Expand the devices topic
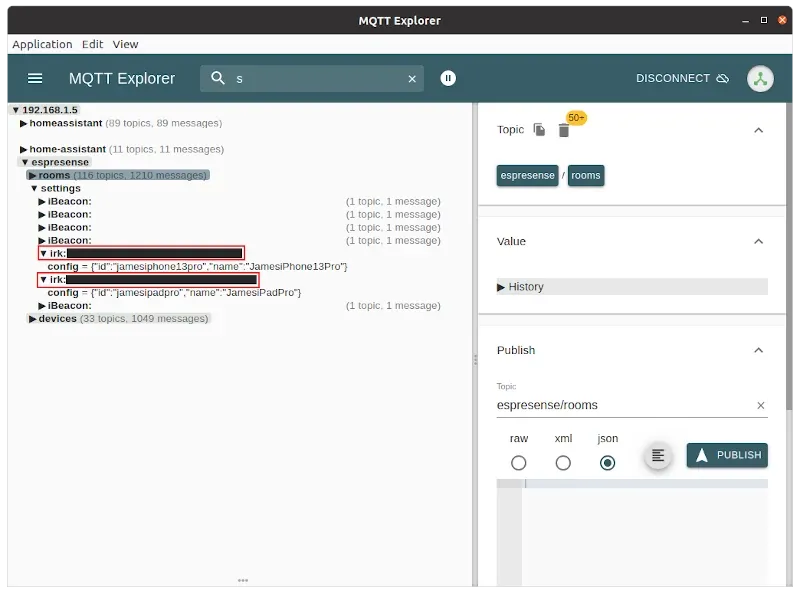The height and width of the screenshot is (594, 800). tap(33, 318)
